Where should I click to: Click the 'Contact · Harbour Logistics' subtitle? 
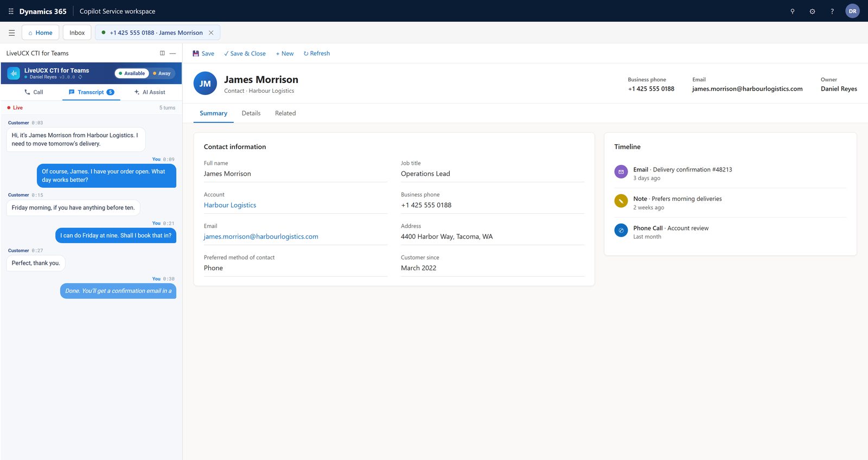coord(259,91)
